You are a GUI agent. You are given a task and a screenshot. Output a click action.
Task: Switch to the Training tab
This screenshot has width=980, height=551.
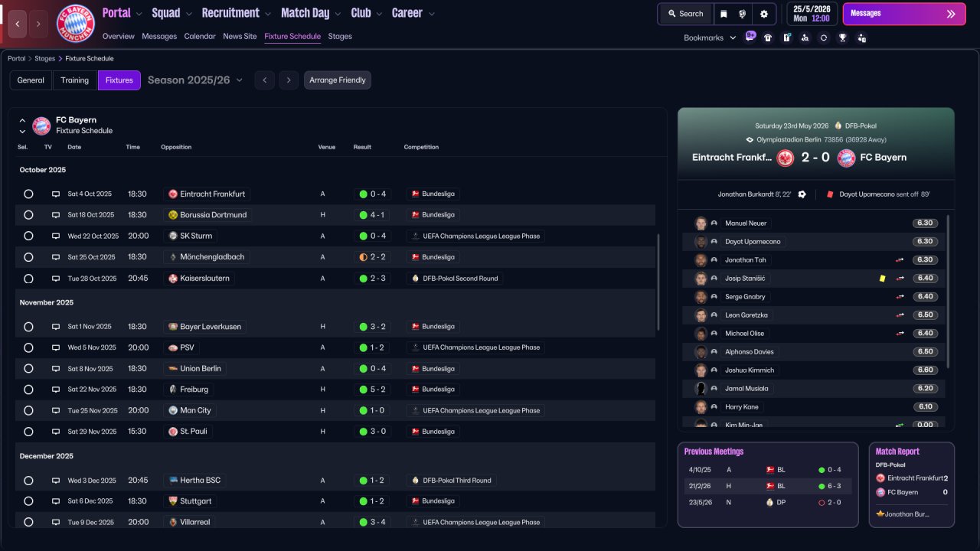point(75,80)
